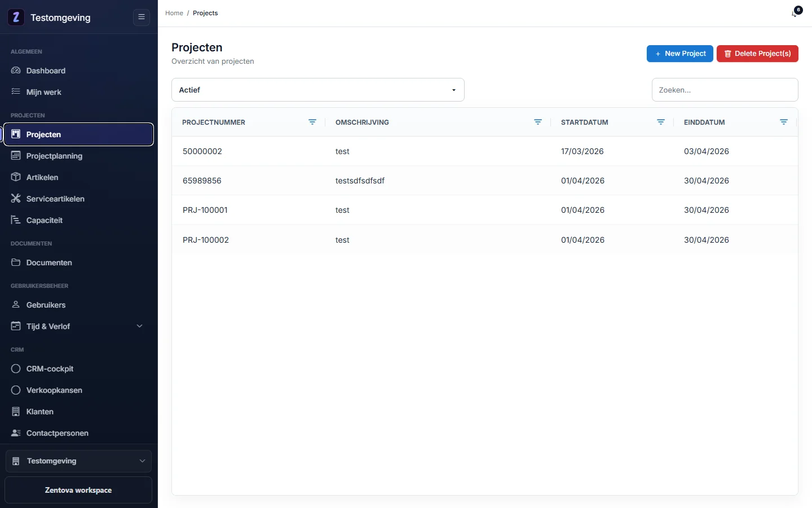Open Gebruikers label in sidebar

46,305
